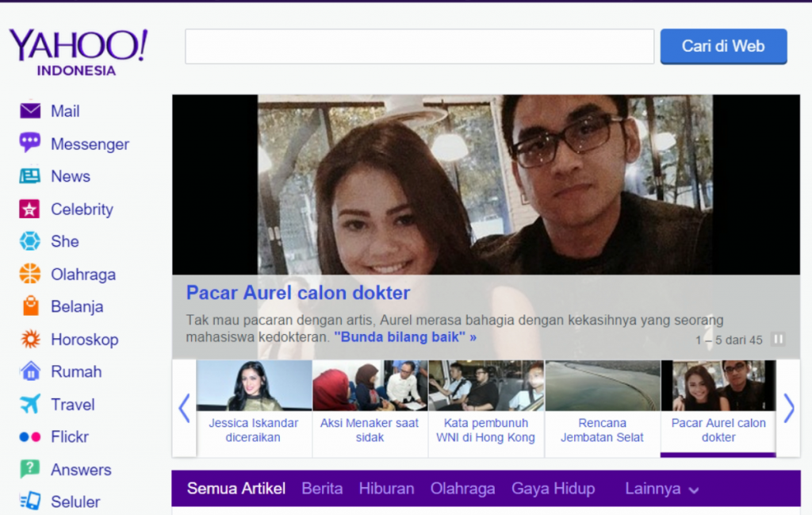Click the News newspaper icon
This screenshot has height=515, width=812.
coord(30,176)
